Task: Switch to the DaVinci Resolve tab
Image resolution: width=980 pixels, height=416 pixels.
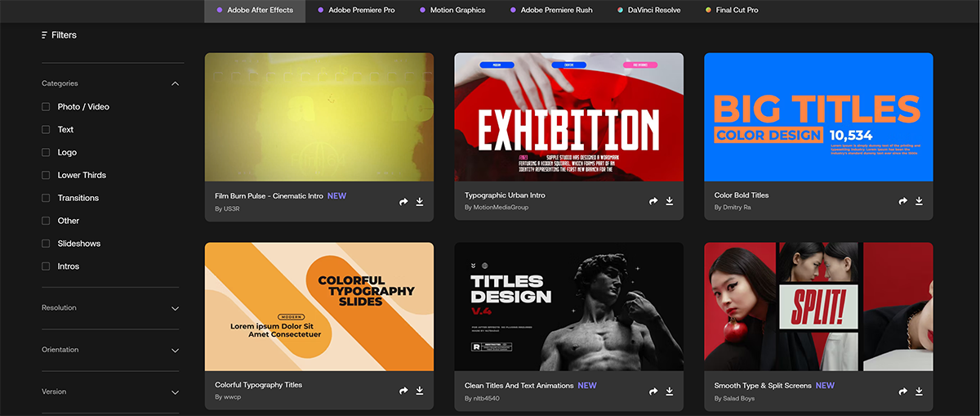Action: point(650,11)
